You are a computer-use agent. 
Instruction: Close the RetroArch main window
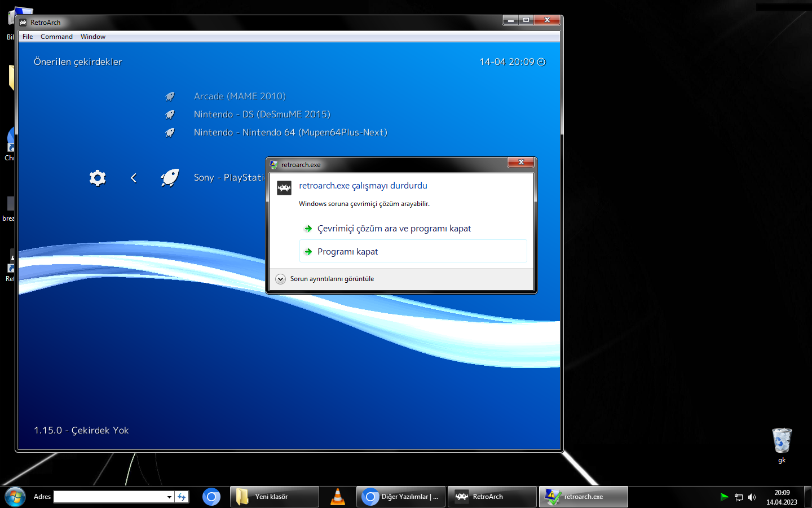(547, 20)
